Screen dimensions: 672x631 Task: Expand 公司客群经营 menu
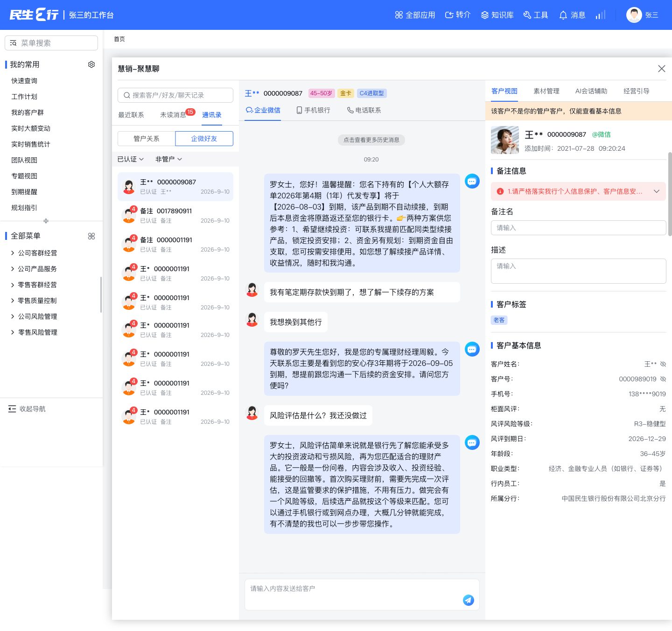(x=34, y=253)
